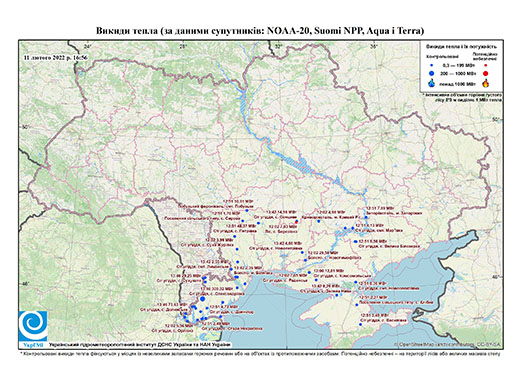The width and height of the screenshot is (520, 368).
Task: Click the blue spiral UkrHMI logo
Action: pyautogui.click(x=33, y=326)
